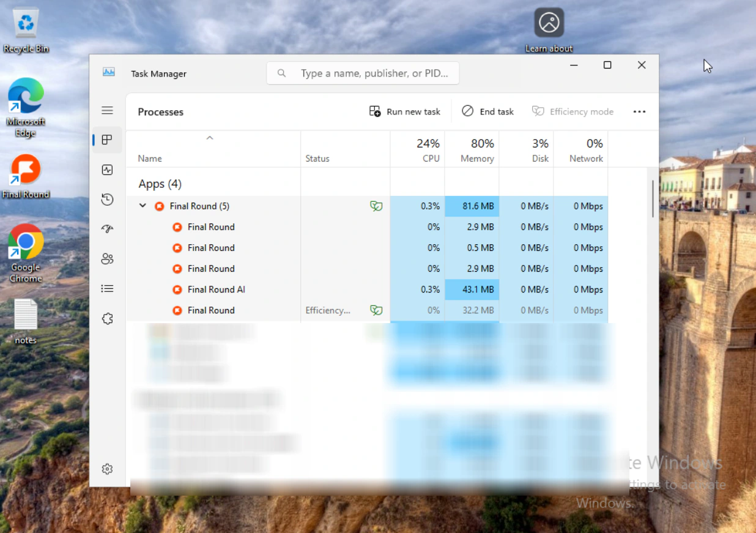
Task: Sort by the Status column header
Action: [x=345, y=149]
